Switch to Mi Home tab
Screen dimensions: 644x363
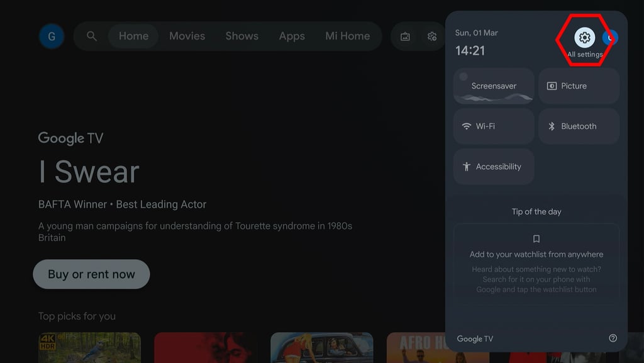coord(347,36)
